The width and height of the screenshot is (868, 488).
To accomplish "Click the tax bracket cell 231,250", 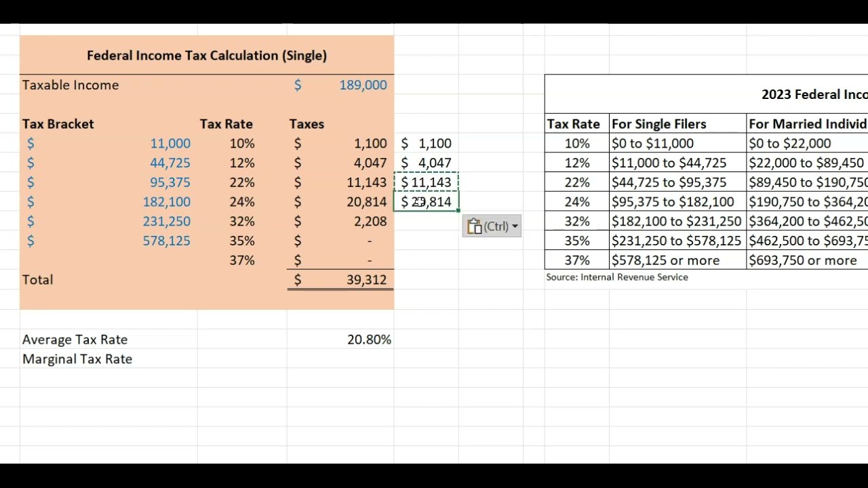I will pos(108,222).
